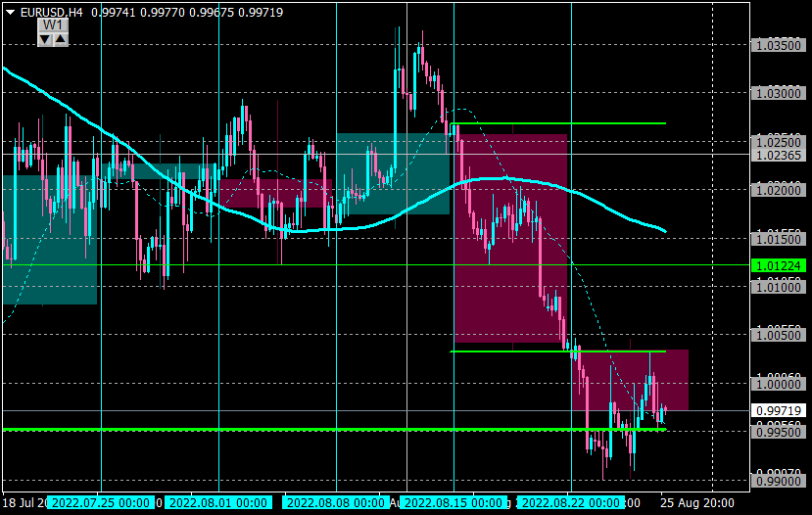Click the 1.01500 price scale label
812x515 pixels.
(x=779, y=239)
